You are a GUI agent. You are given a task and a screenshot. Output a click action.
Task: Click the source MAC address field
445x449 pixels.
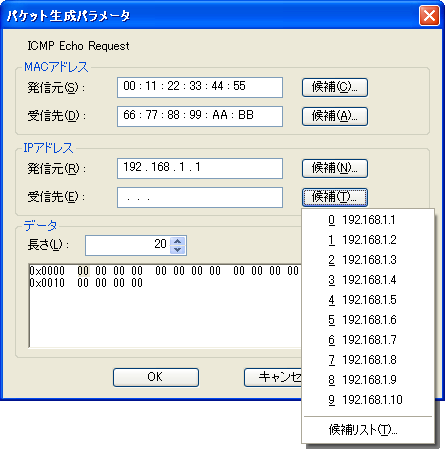[x=200, y=87]
